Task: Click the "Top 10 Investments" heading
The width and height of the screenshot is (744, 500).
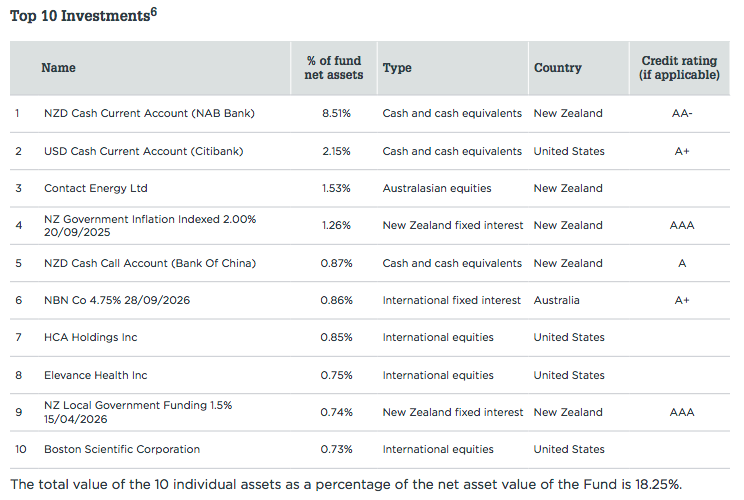Action: tap(78, 17)
